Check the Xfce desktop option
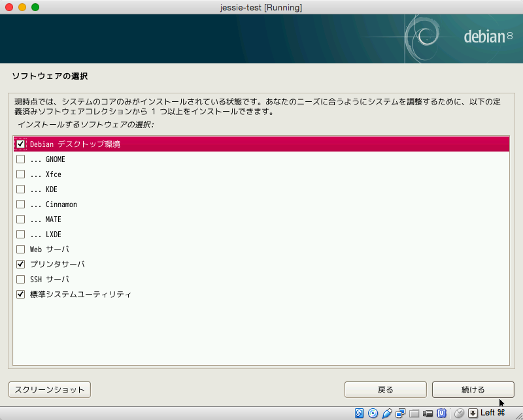 click(x=21, y=174)
